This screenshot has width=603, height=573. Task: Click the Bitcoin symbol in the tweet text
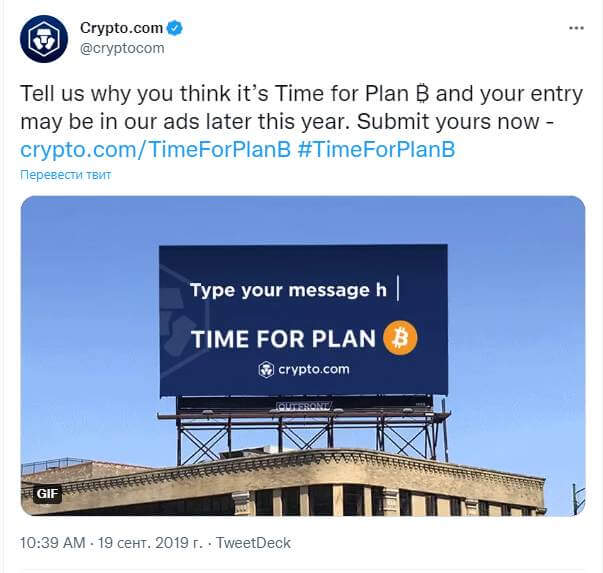tap(422, 94)
